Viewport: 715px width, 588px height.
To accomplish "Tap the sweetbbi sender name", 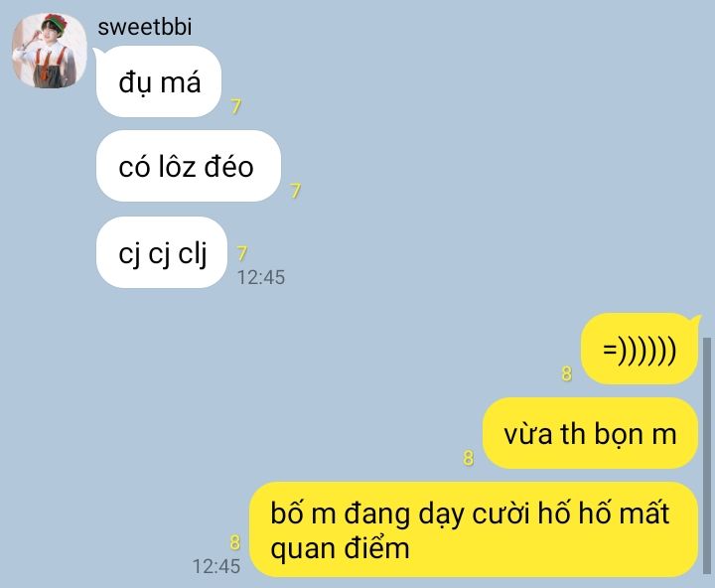I will click(x=145, y=27).
